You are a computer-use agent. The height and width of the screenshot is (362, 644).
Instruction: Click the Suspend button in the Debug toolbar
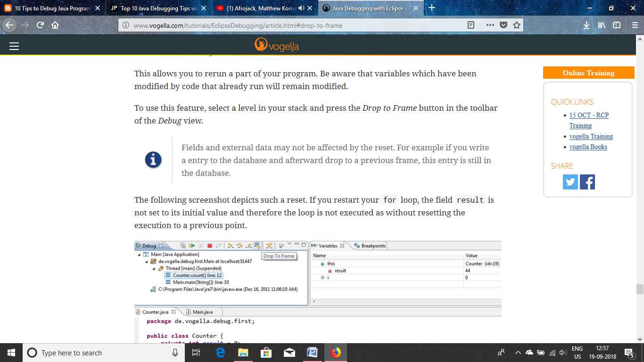201,245
